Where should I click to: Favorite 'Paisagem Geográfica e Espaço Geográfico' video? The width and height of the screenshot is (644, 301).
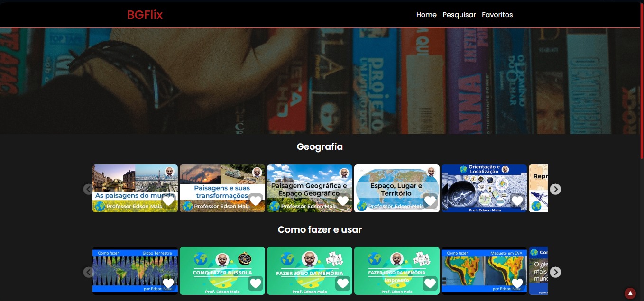[343, 201]
